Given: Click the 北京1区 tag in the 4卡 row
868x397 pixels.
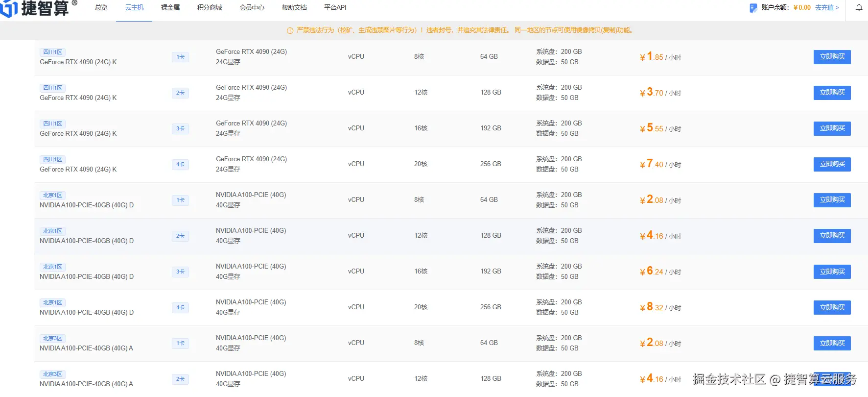Looking at the screenshot, I should click(52, 302).
